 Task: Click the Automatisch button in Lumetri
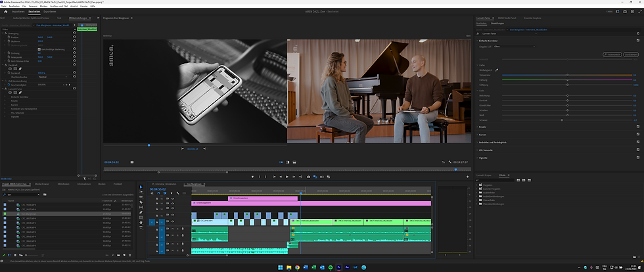coord(612,55)
